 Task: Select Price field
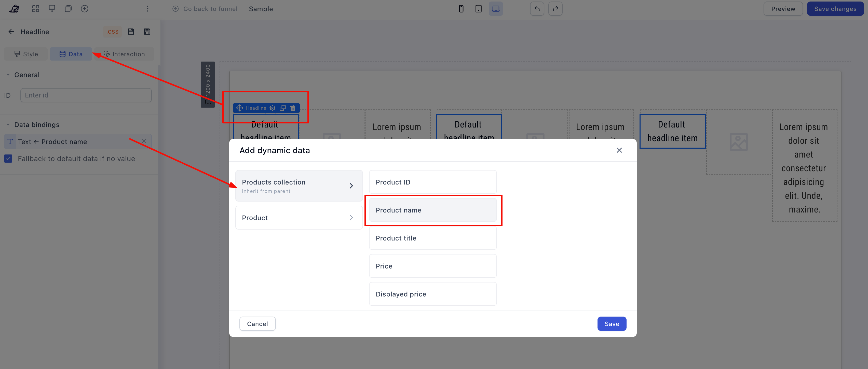[x=433, y=266]
